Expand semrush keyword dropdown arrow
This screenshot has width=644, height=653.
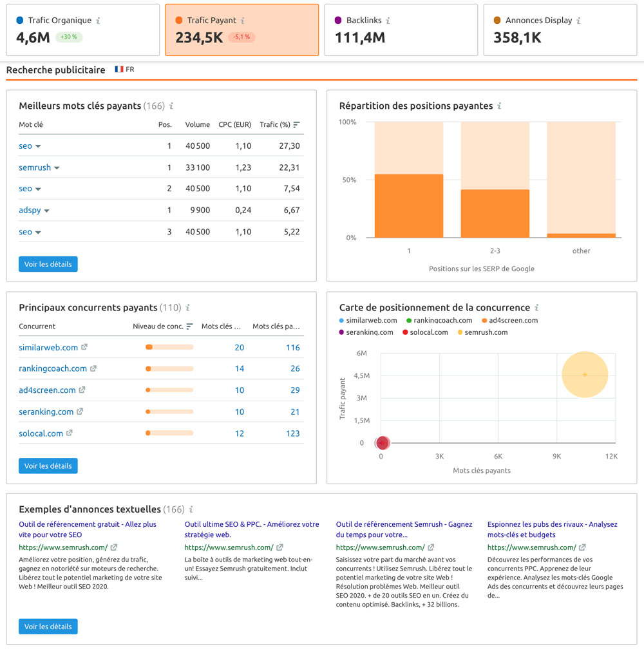[x=57, y=168]
